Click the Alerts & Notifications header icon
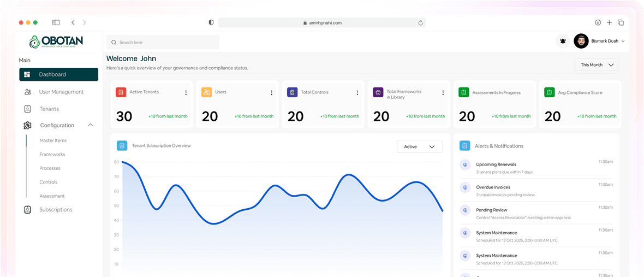Screen dimensions: 644x277 point(465,145)
